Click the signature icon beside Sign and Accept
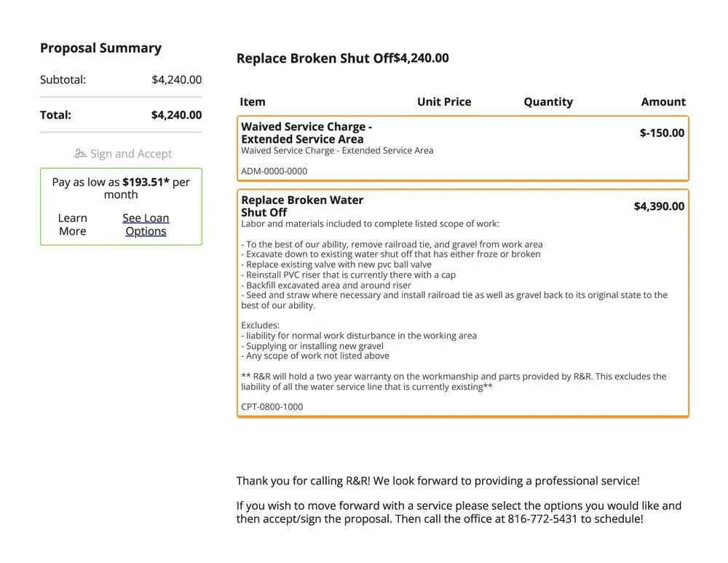 click(x=80, y=154)
